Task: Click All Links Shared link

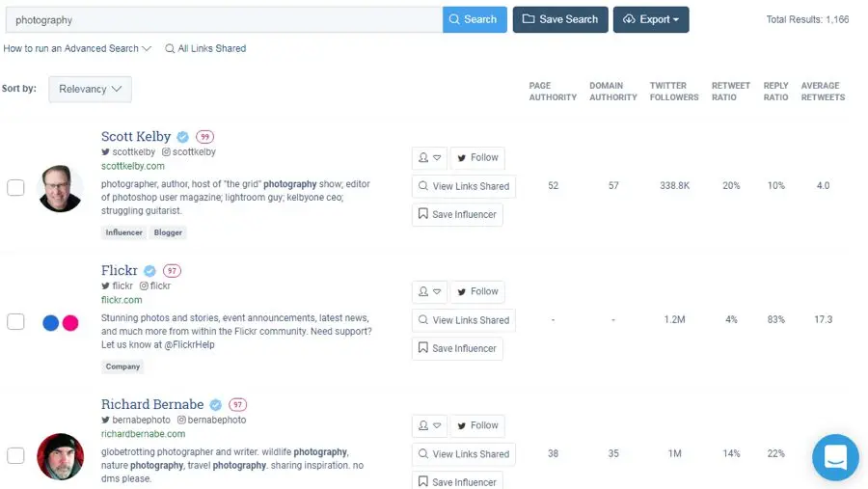Action: [x=205, y=48]
